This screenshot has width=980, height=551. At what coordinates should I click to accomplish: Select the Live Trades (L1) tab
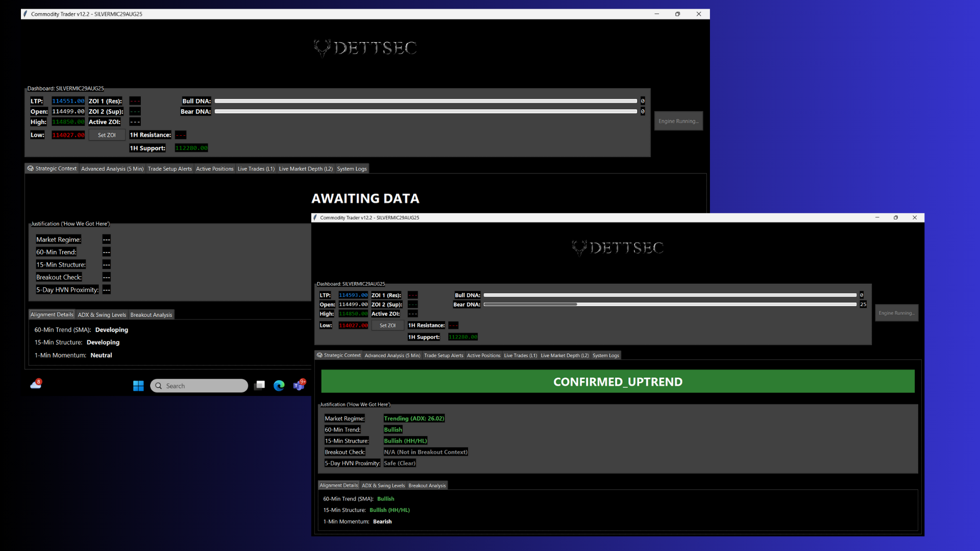point(520,355)
